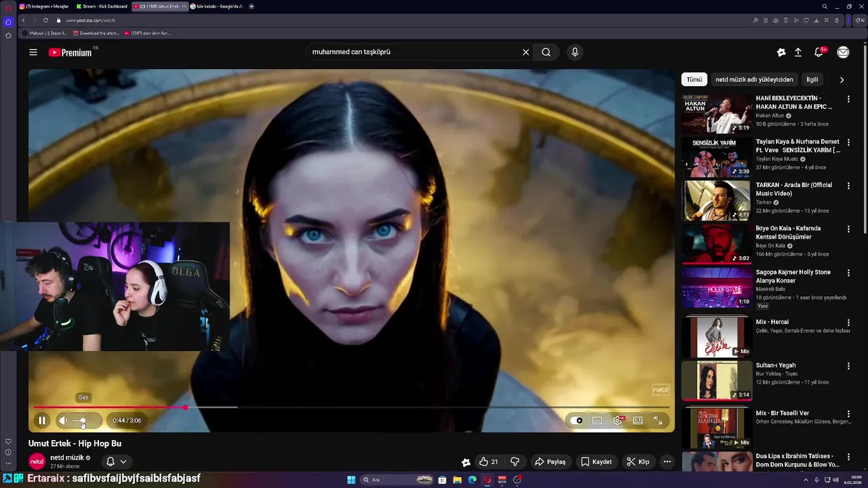Go back in browser history
This screenshot has height=488, width=868.
tap(23, 20)
